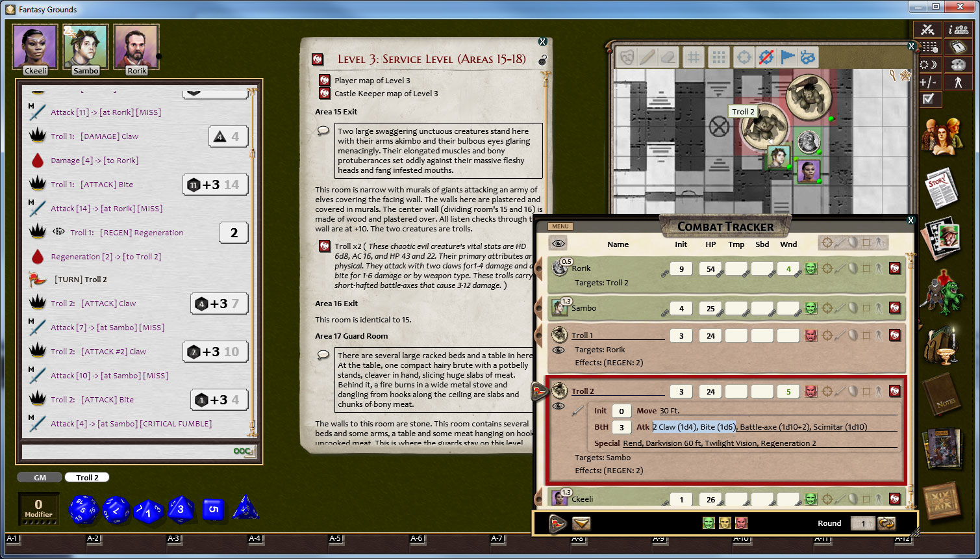Select the d20 die in dice tray
Viewport: 980px width, 559px height.
point(83,509)
